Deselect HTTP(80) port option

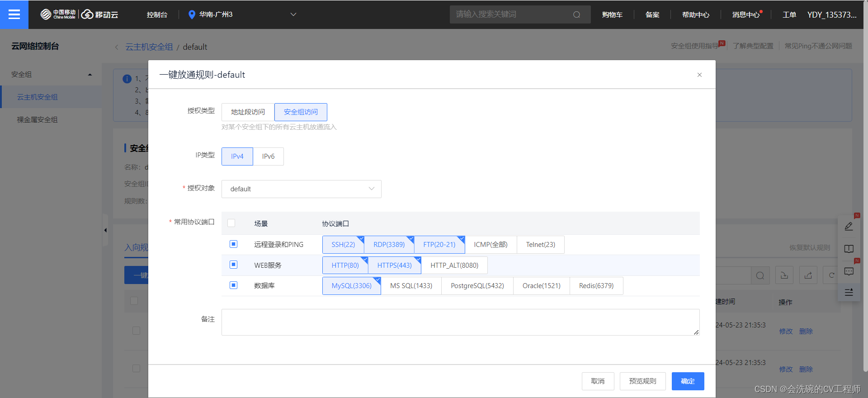click(x=345, y=265)
